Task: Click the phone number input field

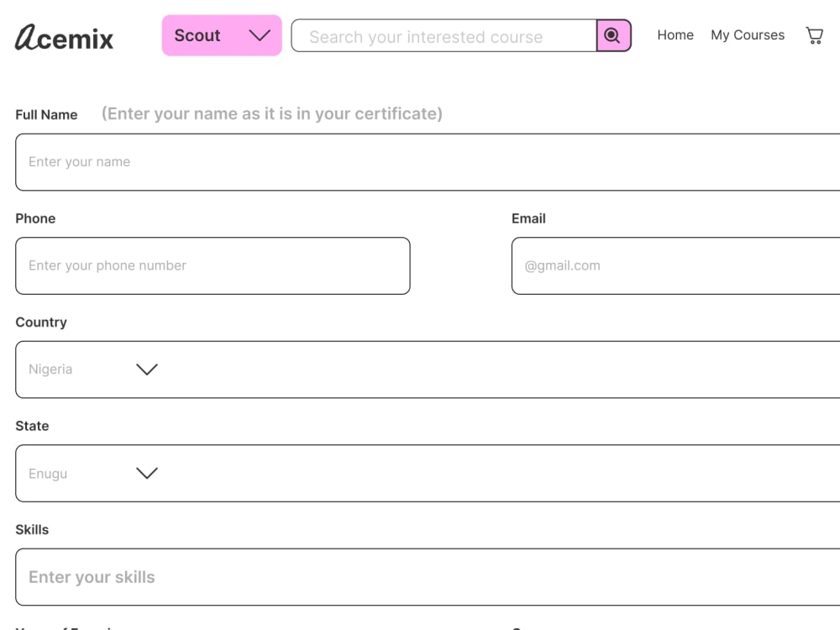Action: [x=213, y=265]
